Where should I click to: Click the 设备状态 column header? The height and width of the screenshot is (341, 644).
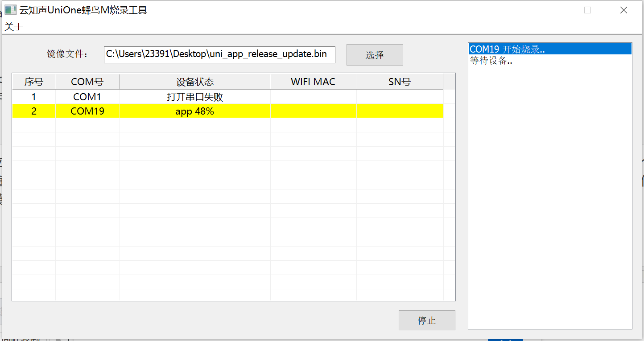click(195, 82)
